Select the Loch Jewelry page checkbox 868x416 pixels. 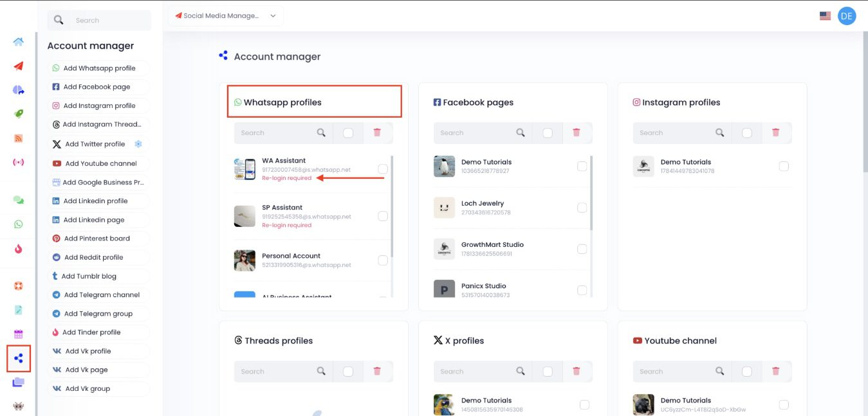582,208
